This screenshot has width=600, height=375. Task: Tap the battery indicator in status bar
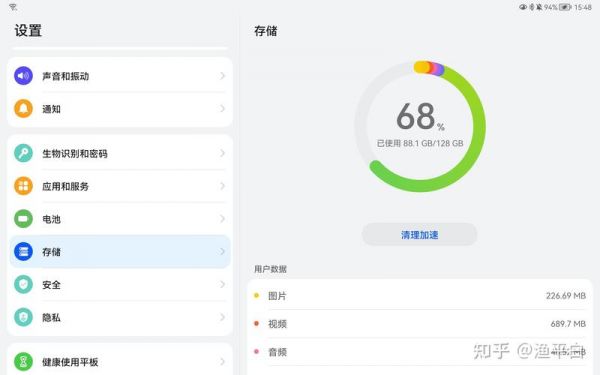coord(565,7)
